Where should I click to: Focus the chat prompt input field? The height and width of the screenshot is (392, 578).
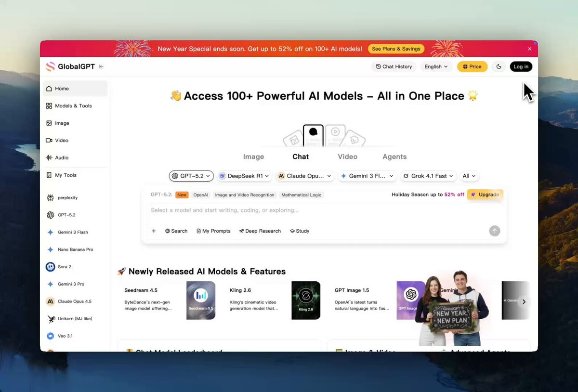pyautogui.click(x=324, y=210)
